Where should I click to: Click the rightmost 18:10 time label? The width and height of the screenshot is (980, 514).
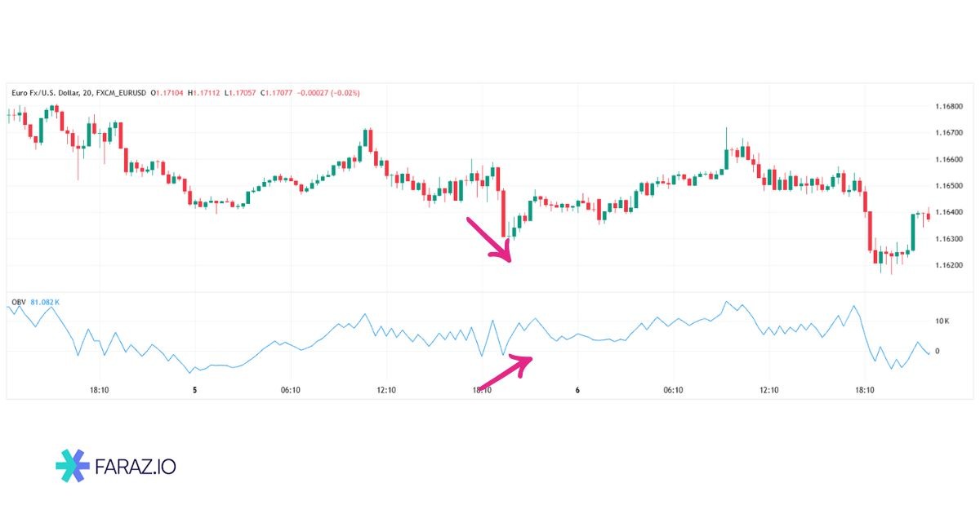pyautogui.click(x=864, y=390)
